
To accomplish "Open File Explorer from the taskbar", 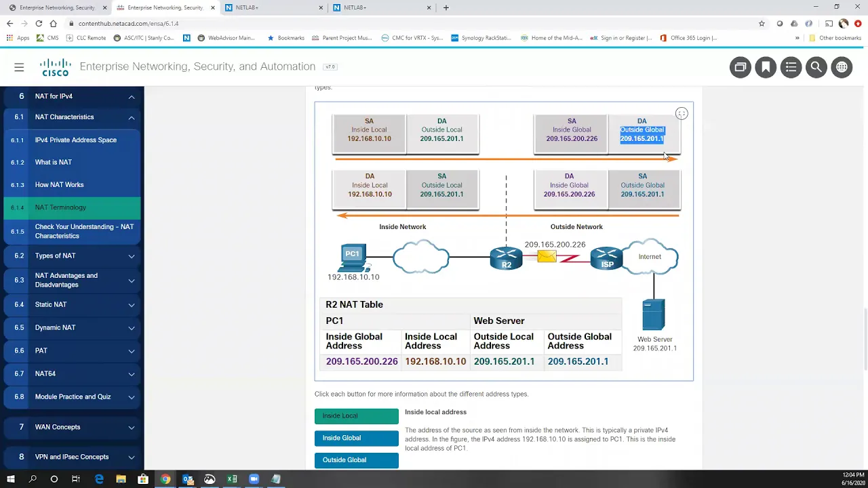I will (x=121, y=479).
